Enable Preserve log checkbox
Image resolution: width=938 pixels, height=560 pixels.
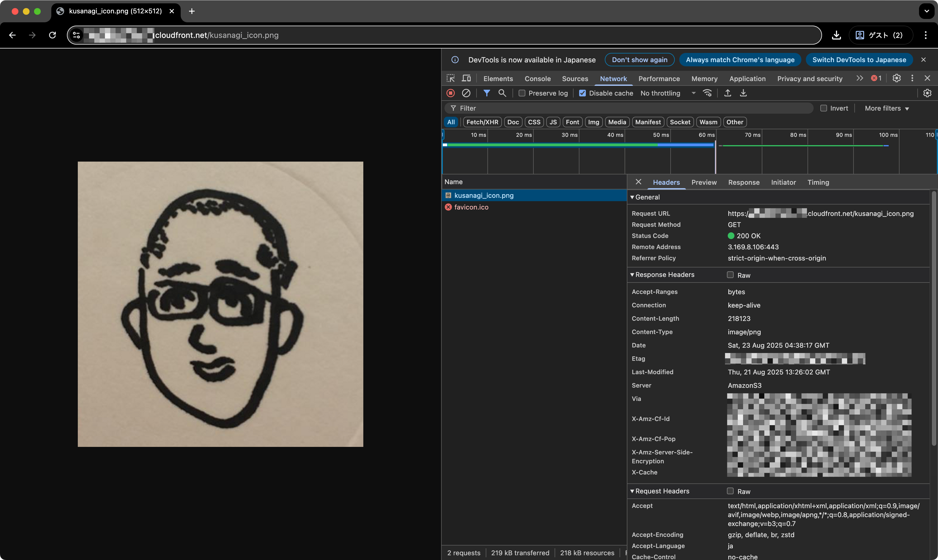point(522,93)
